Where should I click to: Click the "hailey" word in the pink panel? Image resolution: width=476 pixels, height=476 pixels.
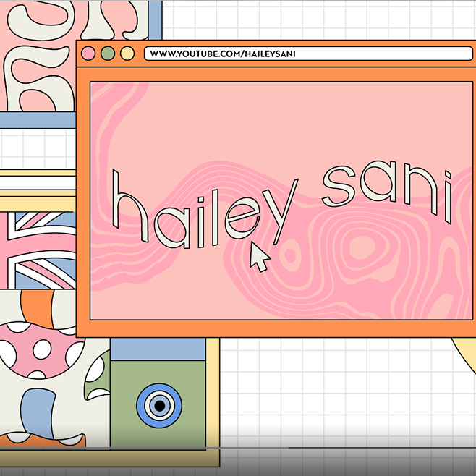(205, 210)
